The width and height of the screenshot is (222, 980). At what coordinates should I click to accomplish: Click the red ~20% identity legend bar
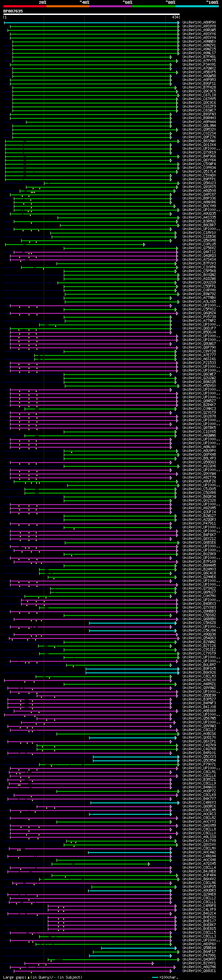click(25, 6)
